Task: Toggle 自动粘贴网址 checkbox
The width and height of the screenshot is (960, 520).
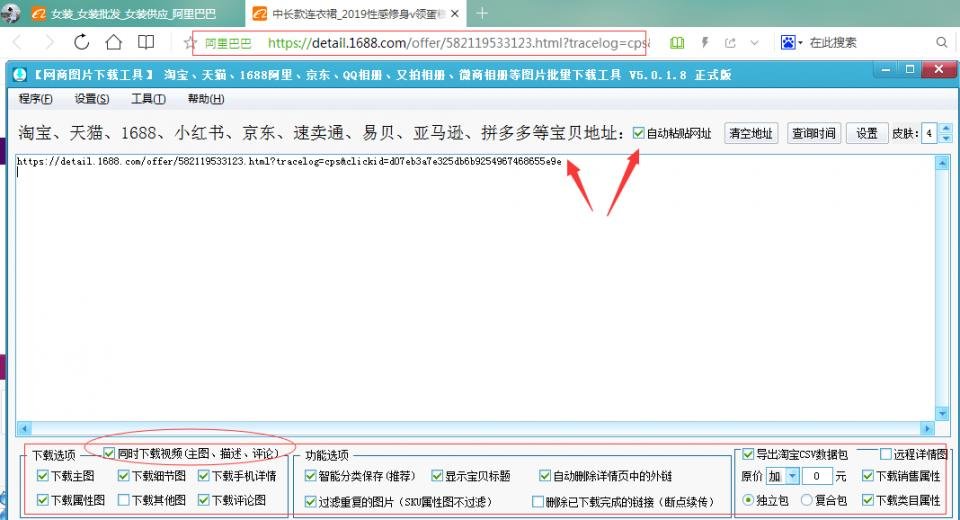Action: pyautogui.click(x=639, y=133)
